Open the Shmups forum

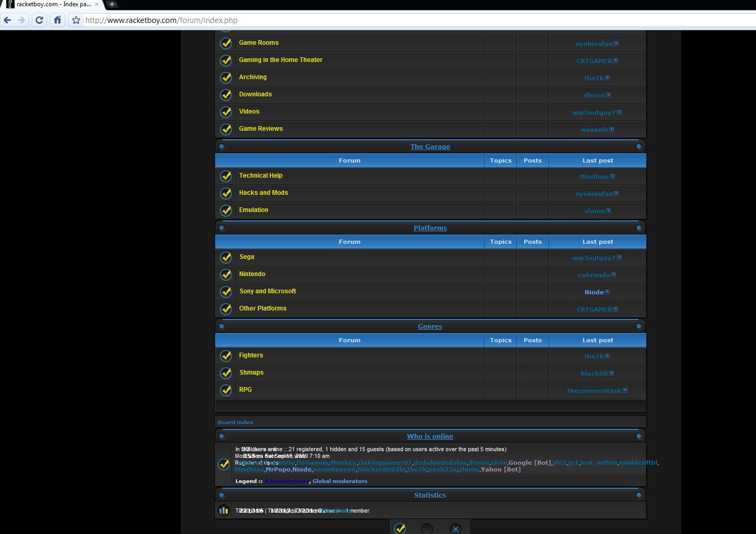251,372
